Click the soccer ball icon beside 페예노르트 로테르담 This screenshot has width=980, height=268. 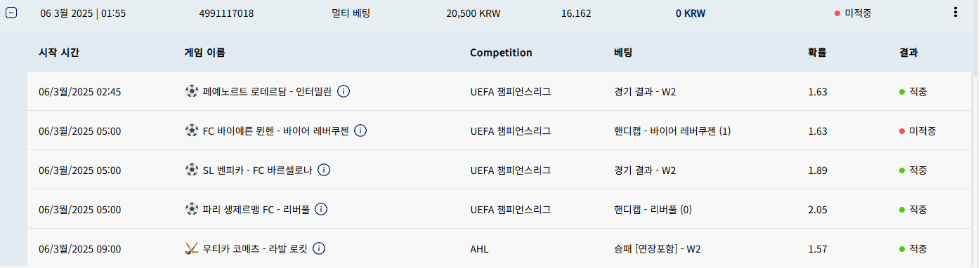pos(191,91)
